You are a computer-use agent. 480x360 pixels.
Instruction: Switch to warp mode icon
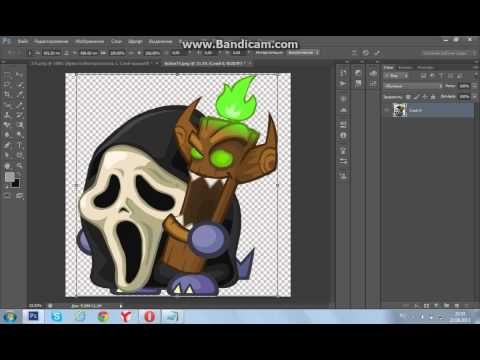coord(354,53)
